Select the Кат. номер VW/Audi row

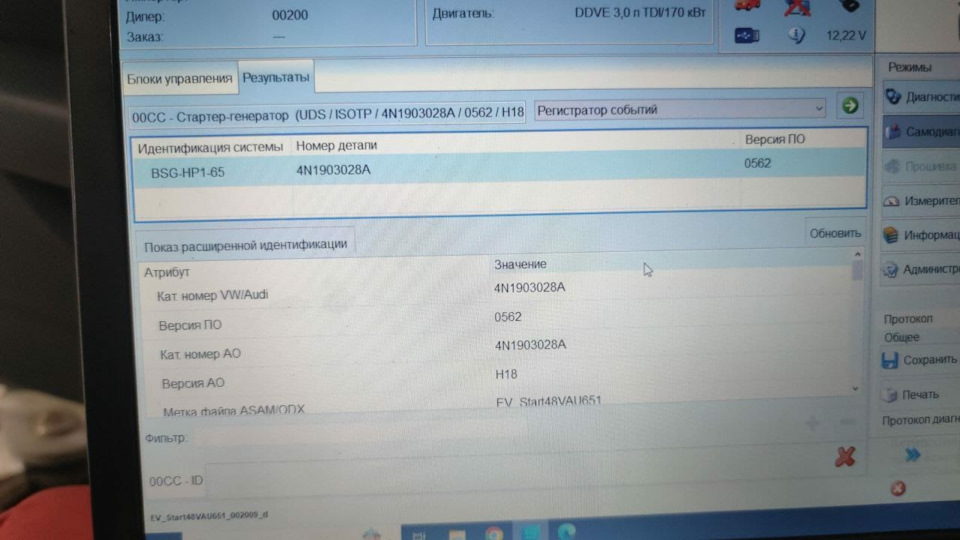tap(496, 292)
